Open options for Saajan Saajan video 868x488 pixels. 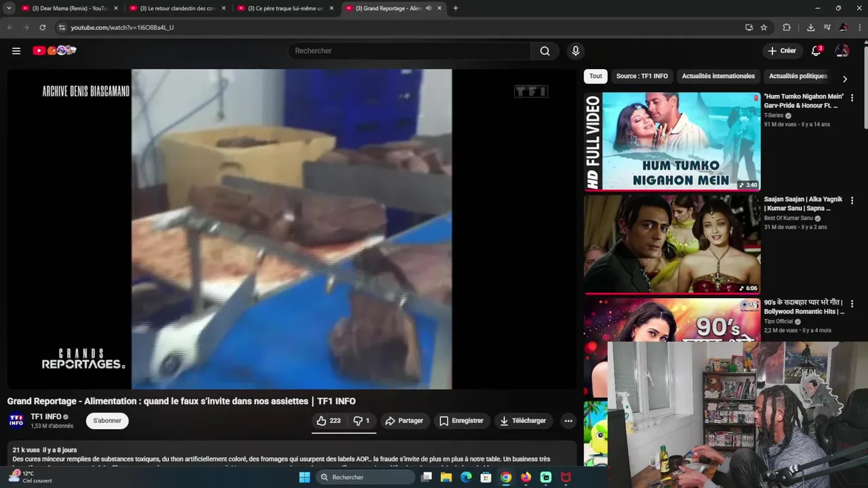[x=852, y=201]
